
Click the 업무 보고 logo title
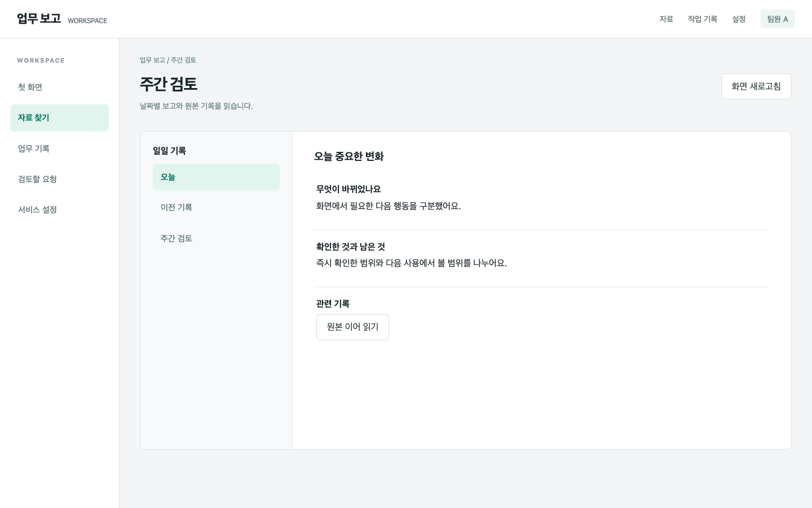[39, 19]
